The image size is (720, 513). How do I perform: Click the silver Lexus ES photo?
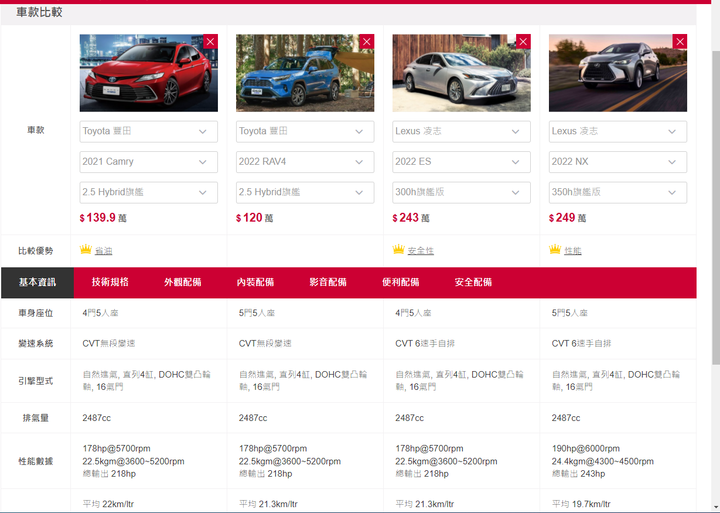pos(461,73)
